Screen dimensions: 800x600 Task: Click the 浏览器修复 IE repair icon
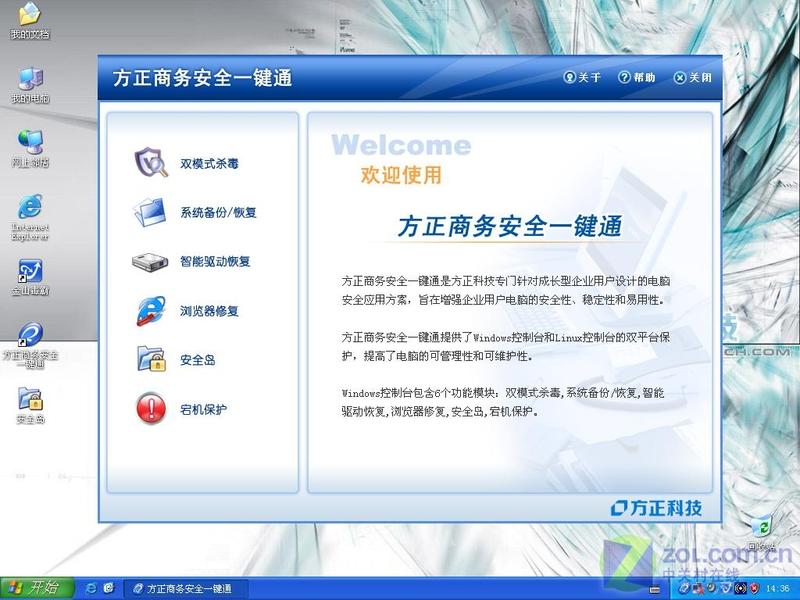(151, 311)
